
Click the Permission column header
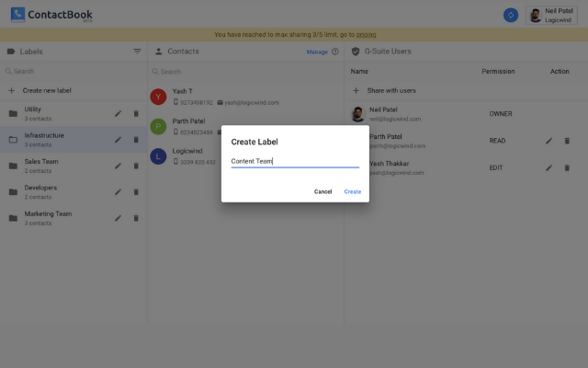coord(498,72)
